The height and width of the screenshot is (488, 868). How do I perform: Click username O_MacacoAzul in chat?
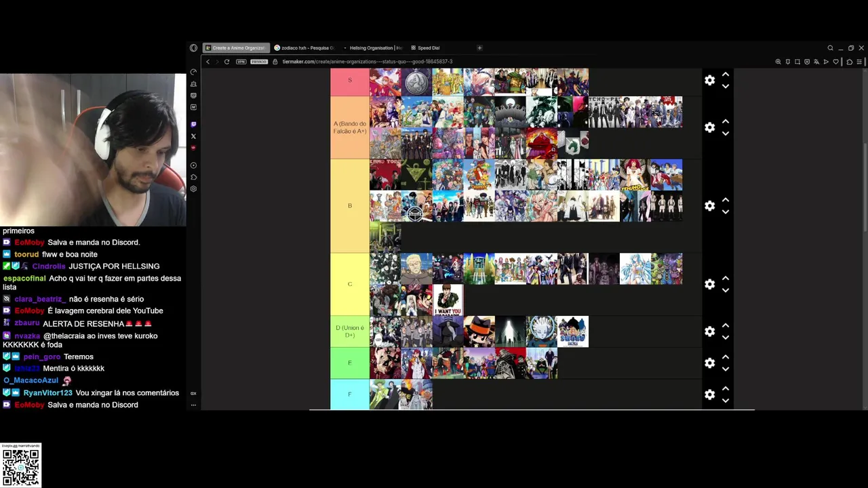tap(31, 381)
